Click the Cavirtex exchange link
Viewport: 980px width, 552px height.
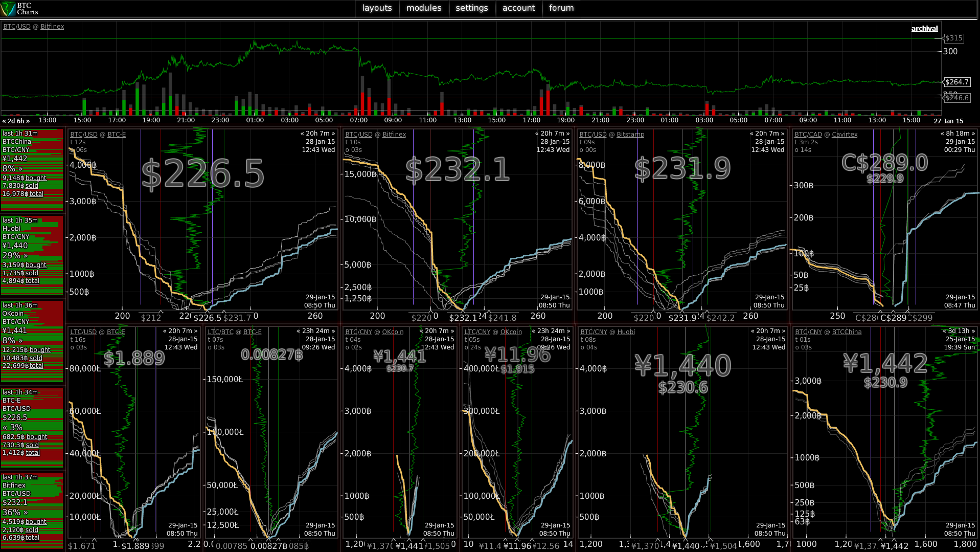[x=845, y=135]
